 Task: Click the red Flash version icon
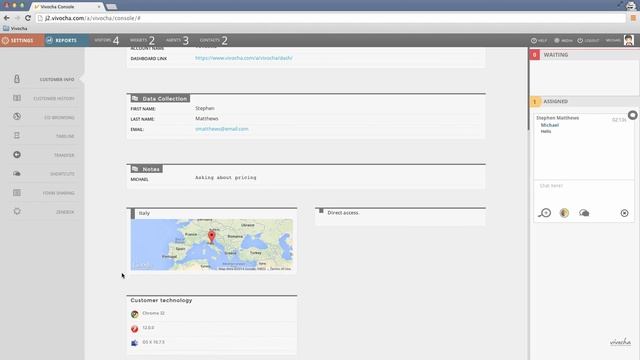[x=135, y=328]
